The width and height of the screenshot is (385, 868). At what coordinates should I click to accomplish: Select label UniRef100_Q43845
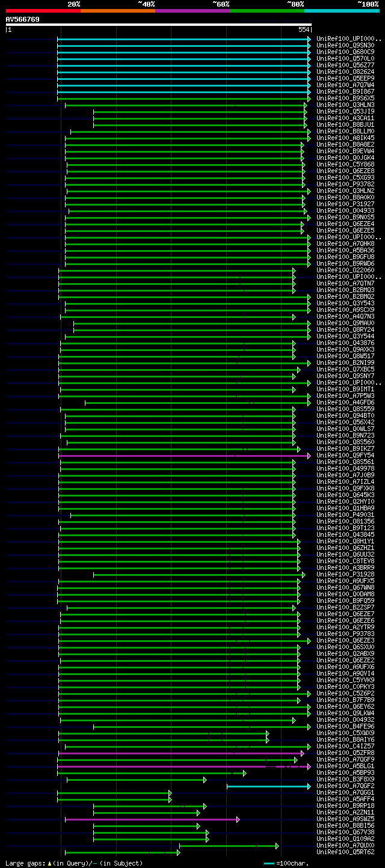pos(345,534)
